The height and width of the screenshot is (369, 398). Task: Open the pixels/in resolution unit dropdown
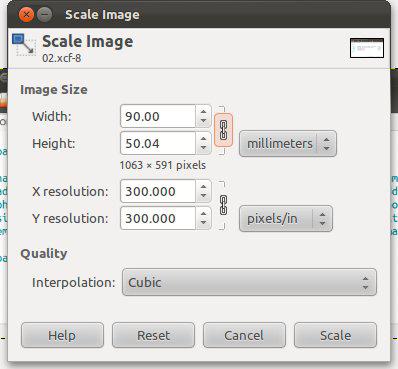[286, 219]
